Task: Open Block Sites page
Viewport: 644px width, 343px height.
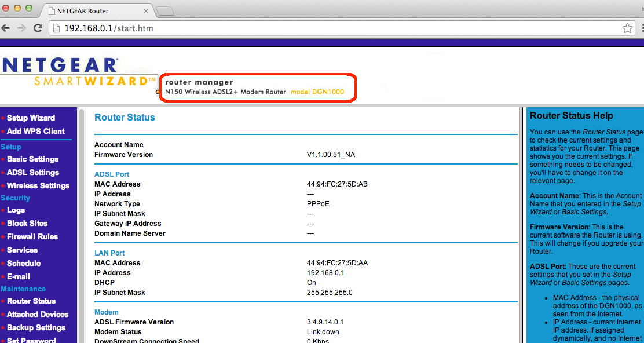Action: click(x=27, y=224)
